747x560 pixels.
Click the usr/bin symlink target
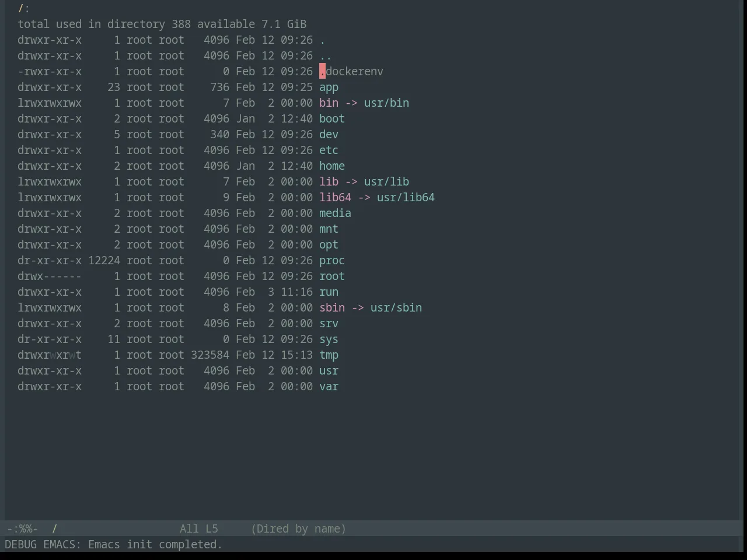point(386,103)
